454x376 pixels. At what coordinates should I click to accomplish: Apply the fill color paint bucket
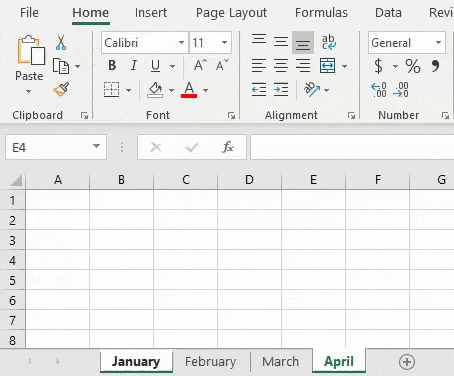(x=155, y=90)
